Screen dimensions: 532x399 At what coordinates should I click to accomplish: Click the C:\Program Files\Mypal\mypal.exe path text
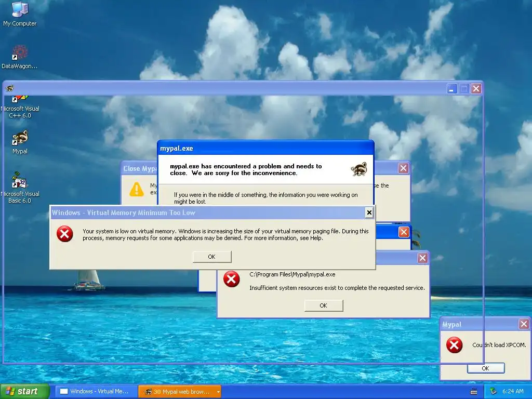pyautogui.click(x=292, y=274)
